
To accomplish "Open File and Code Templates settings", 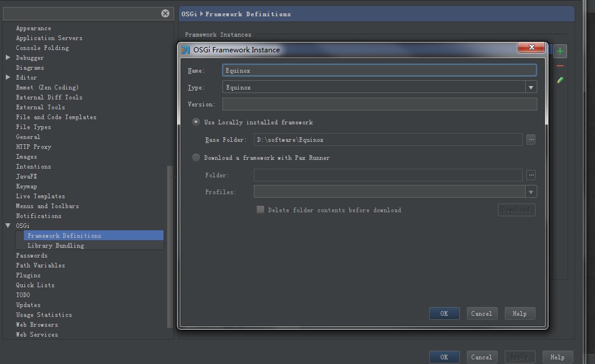I will pos(56,117).
